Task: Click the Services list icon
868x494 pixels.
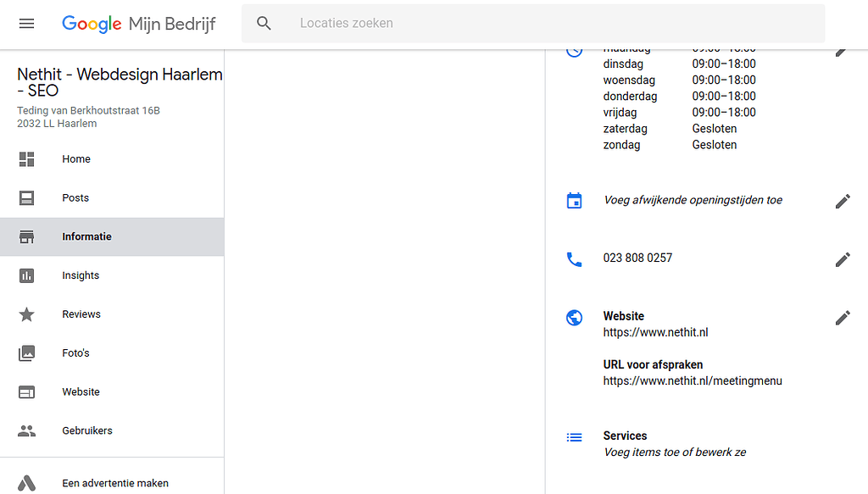Action: click(574, 437)
